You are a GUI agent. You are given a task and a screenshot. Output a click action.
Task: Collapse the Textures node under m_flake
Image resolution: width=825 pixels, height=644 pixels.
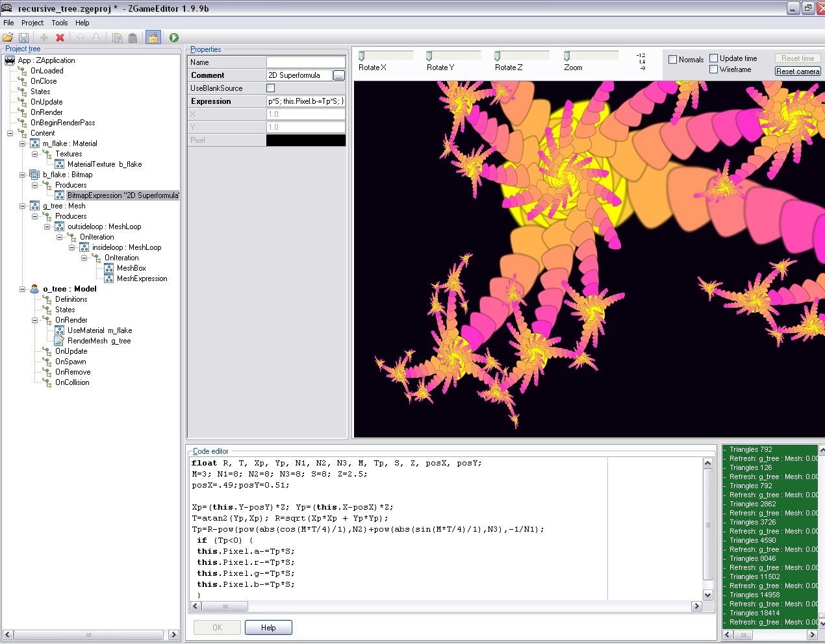35,154
